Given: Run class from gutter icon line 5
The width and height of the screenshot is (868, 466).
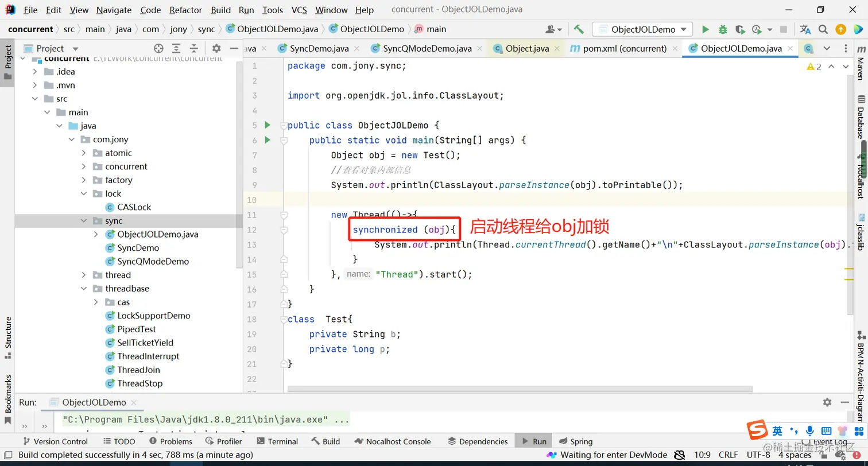Looking at the screenshot, I should pos(267,125).
